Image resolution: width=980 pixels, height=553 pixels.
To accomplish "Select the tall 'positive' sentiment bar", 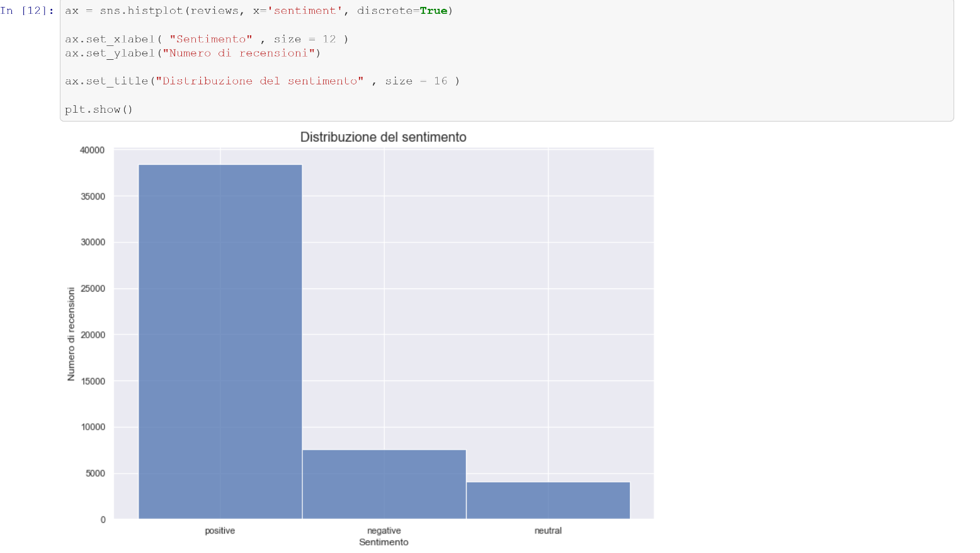I will coord(220,340).
